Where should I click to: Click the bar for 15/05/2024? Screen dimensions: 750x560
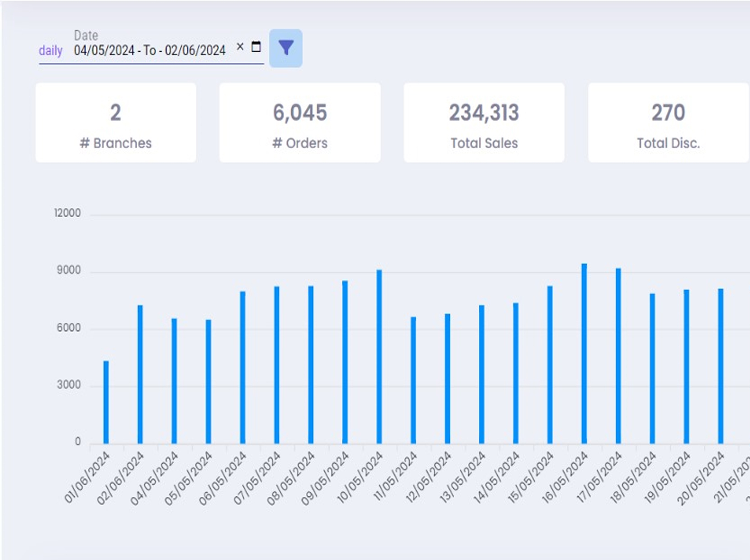pyautogui.click(x=550, y=365)
